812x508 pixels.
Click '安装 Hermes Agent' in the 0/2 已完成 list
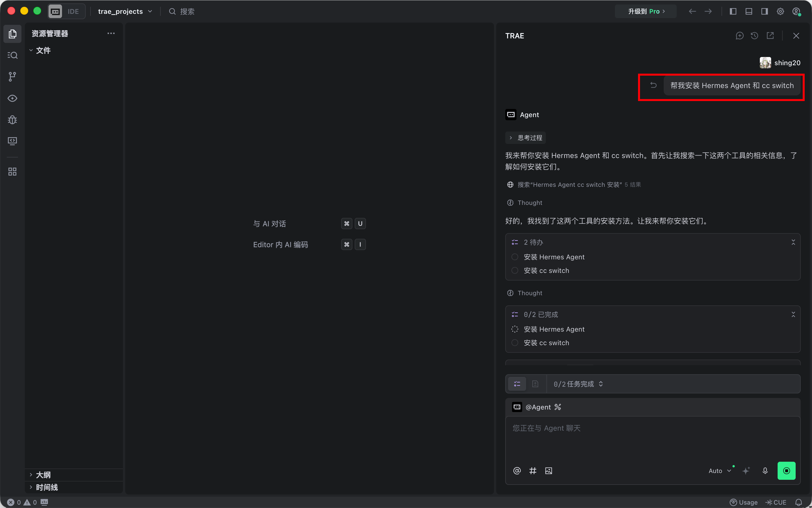click(554, 329)
